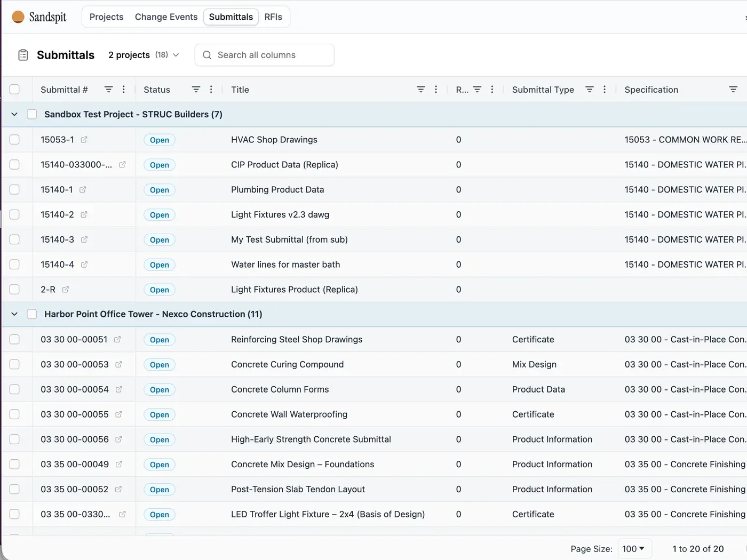Change page size from 100 dropdown

click(634, 549)
